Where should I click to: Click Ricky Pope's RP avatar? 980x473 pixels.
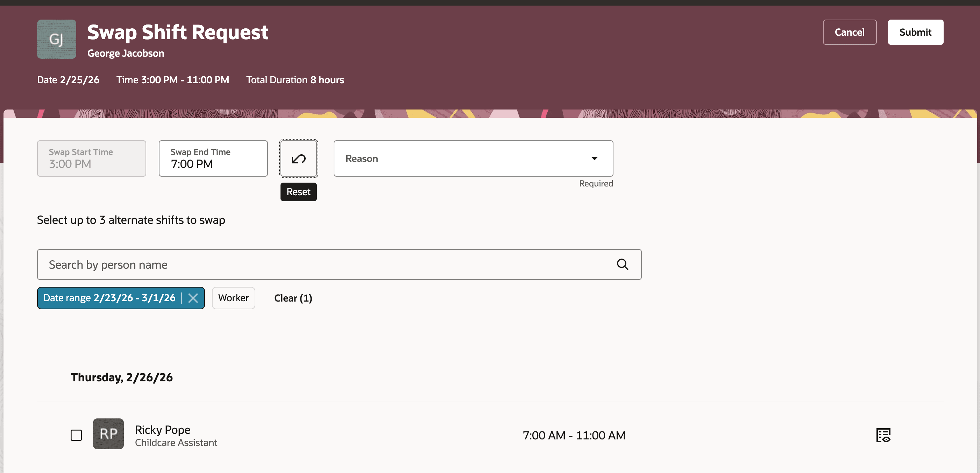(x=108, y=433)
